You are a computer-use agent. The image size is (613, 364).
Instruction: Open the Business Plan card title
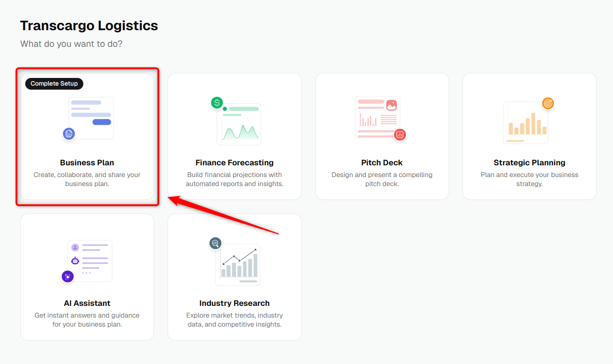point(87,163)
